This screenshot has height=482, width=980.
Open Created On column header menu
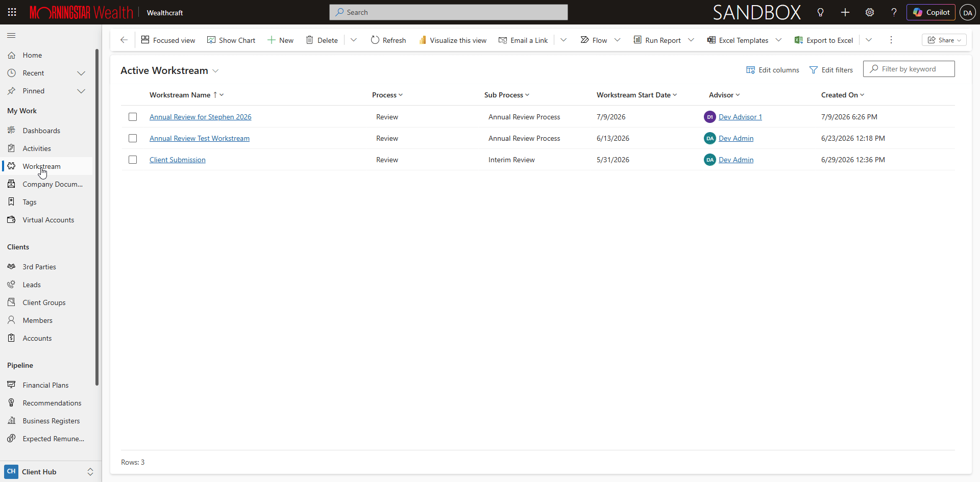[843, 95]
